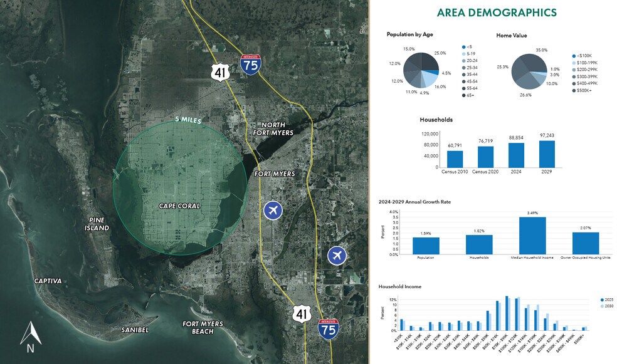Screen dimensions: 617x364
Task: Click the 'FORT MYERS' label beside the river
Action: coord(275,174)
